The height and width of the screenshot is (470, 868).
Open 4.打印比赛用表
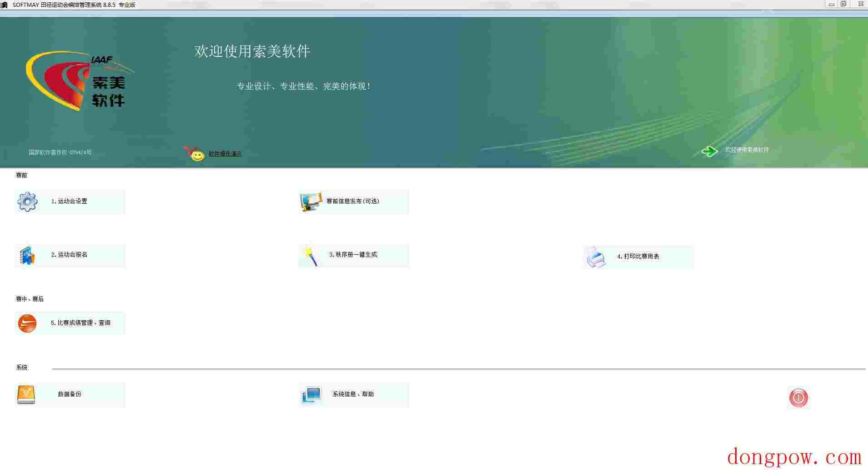coord(638,257)
